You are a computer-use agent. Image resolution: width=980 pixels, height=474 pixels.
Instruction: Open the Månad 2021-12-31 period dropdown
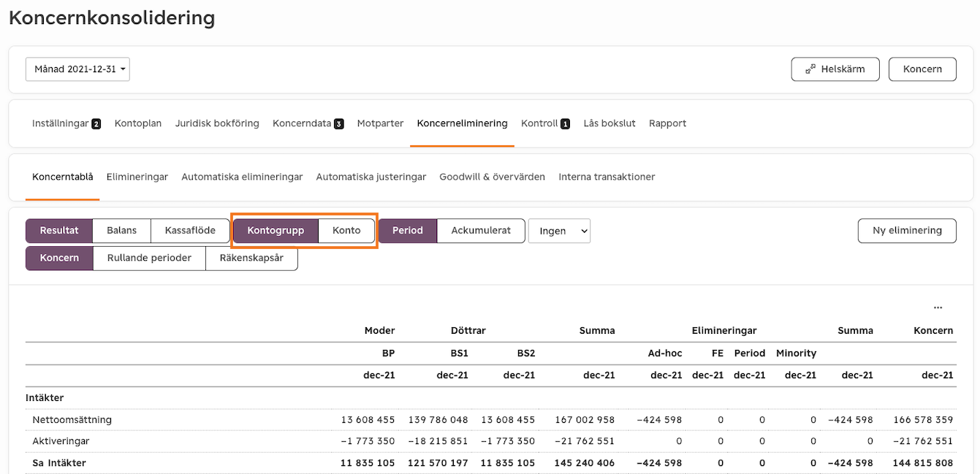pos(77,69)
